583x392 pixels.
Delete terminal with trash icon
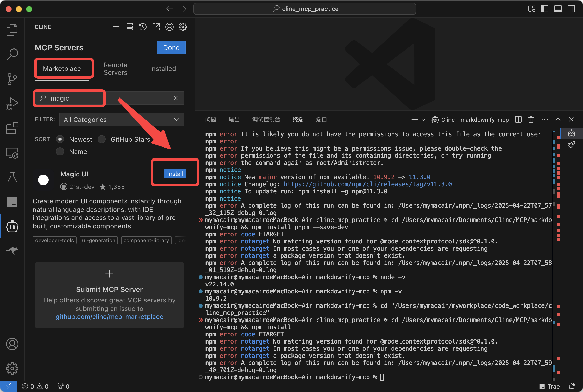(x=531, y=120)
